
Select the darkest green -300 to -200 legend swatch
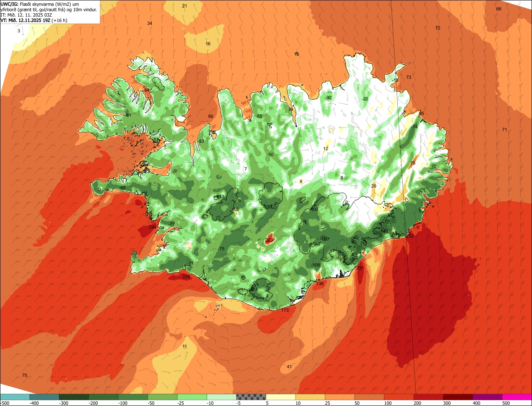click(x=74, y=397)
